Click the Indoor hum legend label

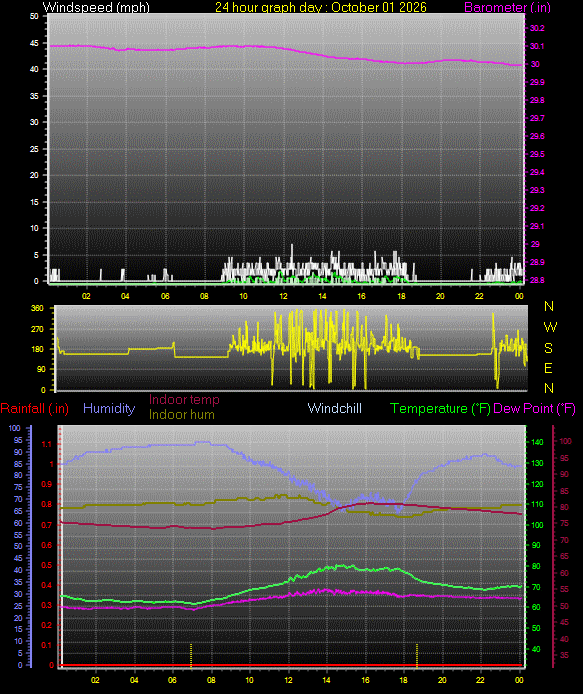click(181, 415)
